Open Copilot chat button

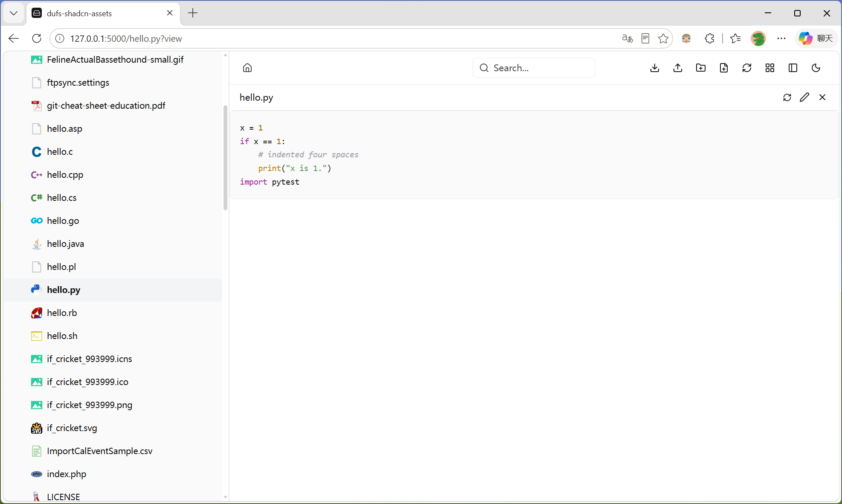816,38
